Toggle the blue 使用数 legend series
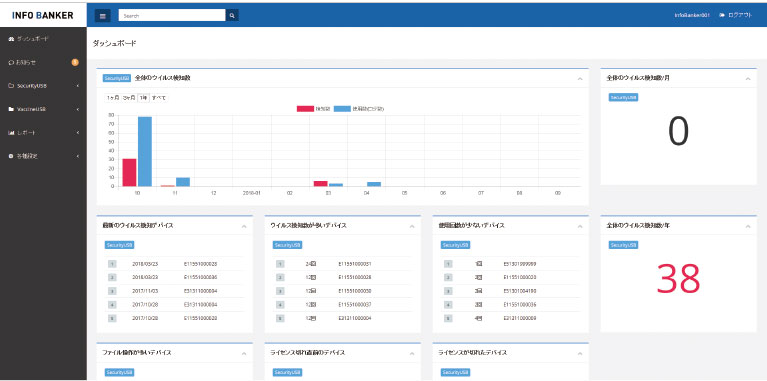 click(359, 109)
